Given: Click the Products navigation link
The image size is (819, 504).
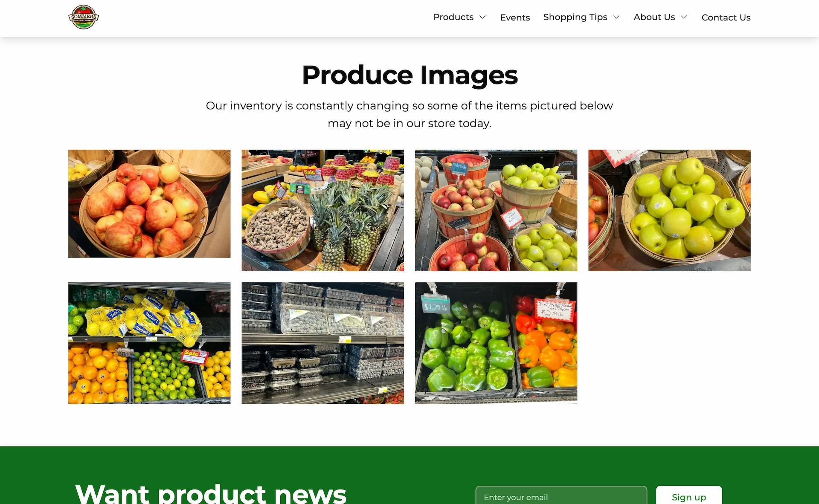Looking at the screenshot, I should click(x=453, y=17).
